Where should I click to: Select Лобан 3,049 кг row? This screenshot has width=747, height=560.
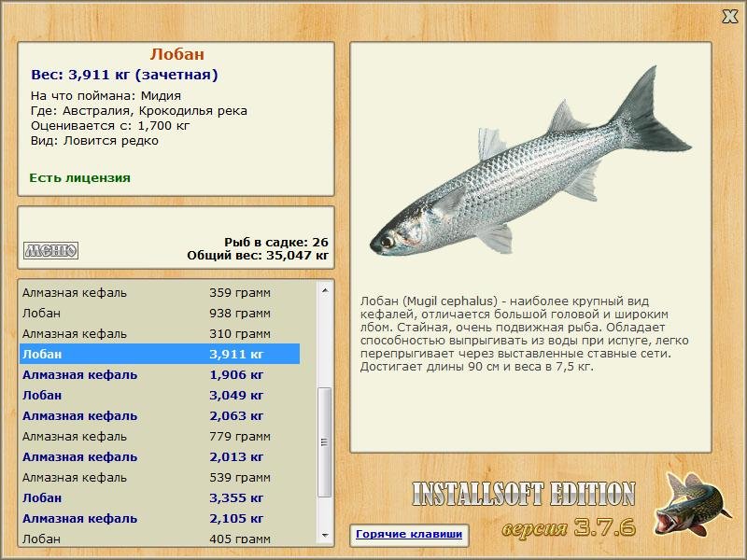coord(159,395)
